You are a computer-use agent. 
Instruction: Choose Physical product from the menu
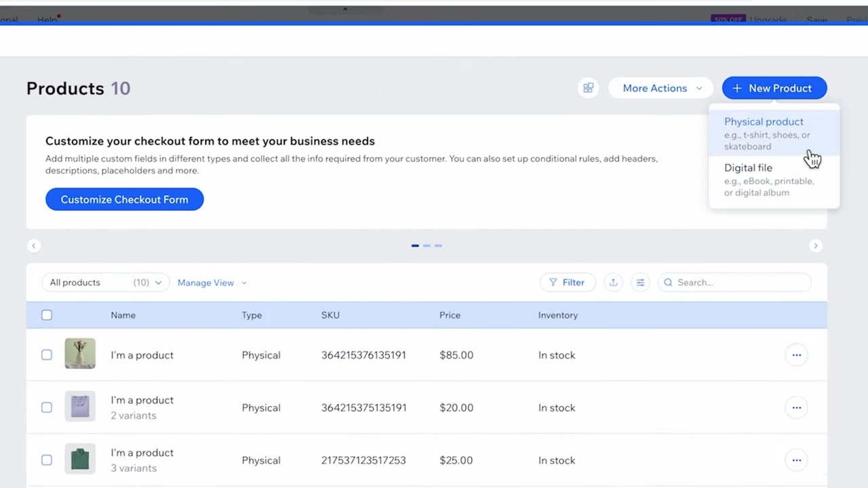[774, 134]
